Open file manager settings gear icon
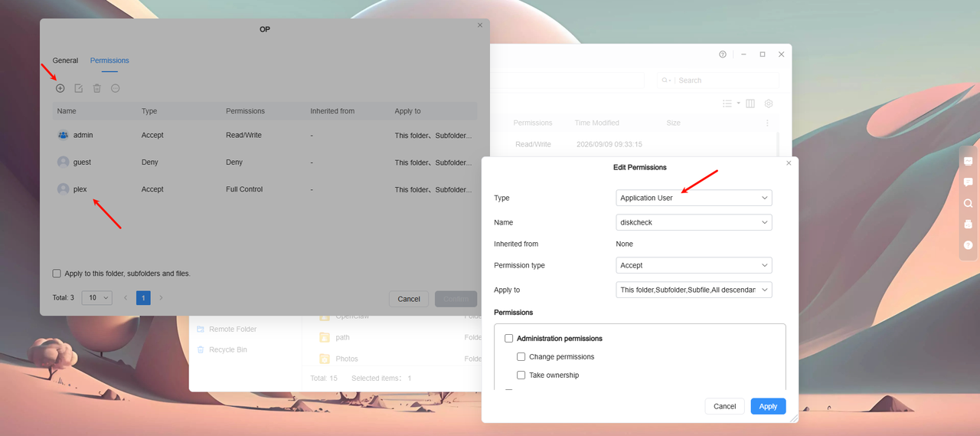This screenshot has height=436, width=980. (x=769, y=103)
